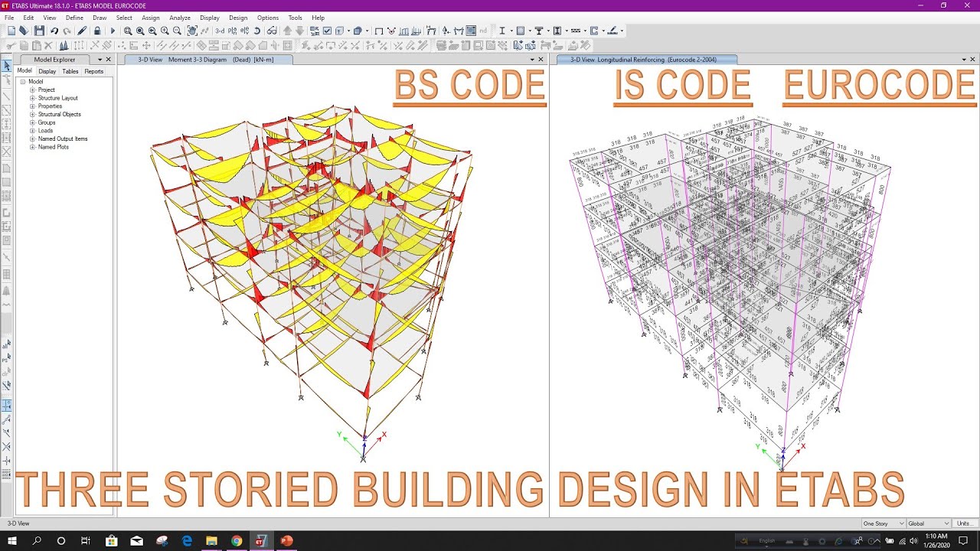Click the Run Analysis play icon
This screenshot has width=980, height=551.
coord(113,31)
